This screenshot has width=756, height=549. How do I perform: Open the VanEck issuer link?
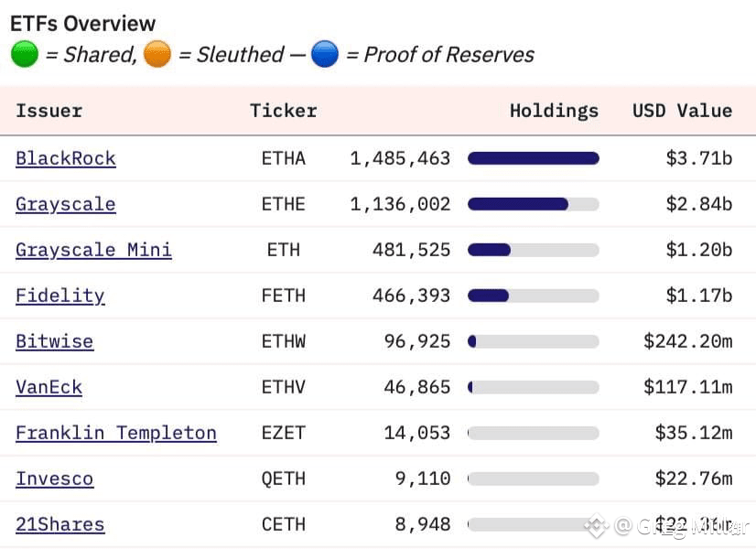click(x=49, y=387)
